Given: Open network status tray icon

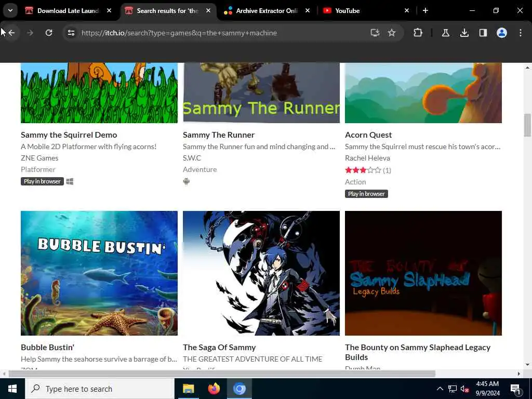Looking at the screenshot, I should [453, 389].
